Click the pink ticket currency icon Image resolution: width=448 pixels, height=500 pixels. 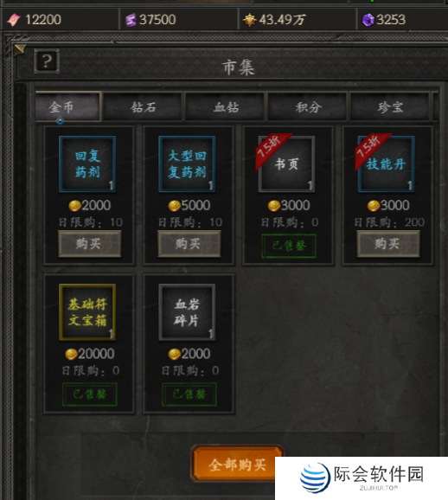pyautogui.click(x=13, y=20)
